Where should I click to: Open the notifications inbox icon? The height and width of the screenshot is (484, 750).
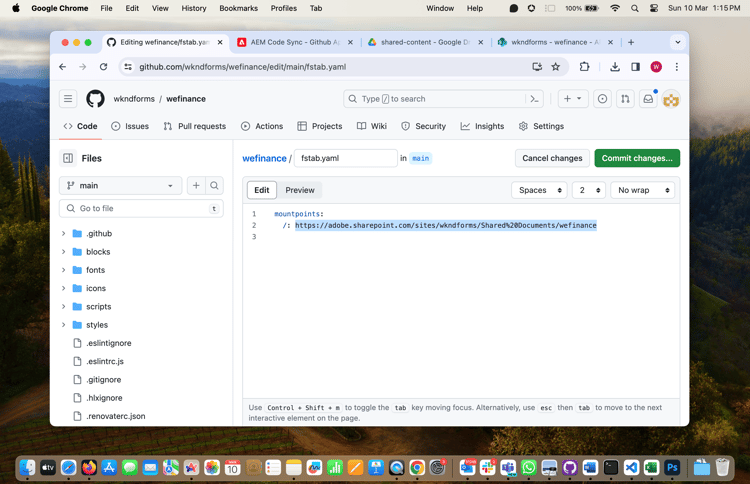point(648,99)
